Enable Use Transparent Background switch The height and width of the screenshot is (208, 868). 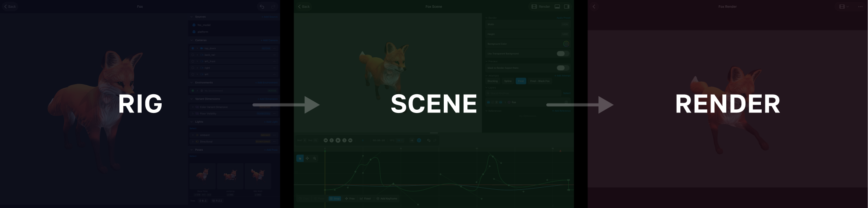[563, 54]
